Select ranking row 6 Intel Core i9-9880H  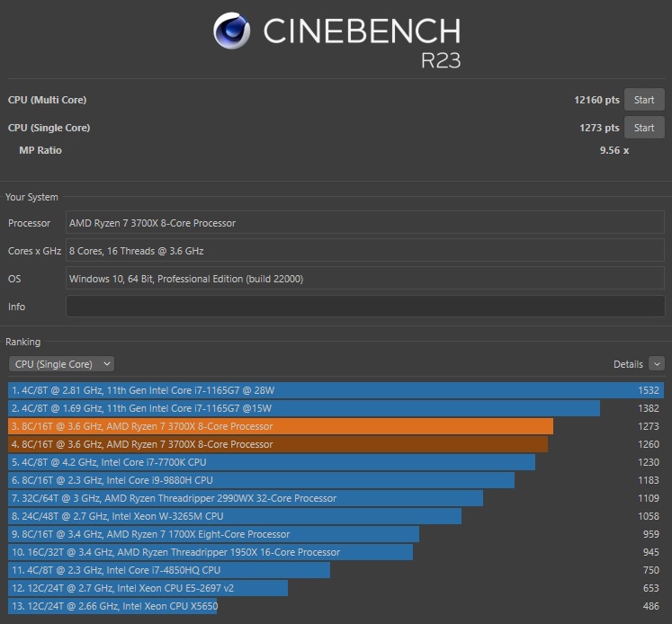pyautogui.click(x=262, y=480)
